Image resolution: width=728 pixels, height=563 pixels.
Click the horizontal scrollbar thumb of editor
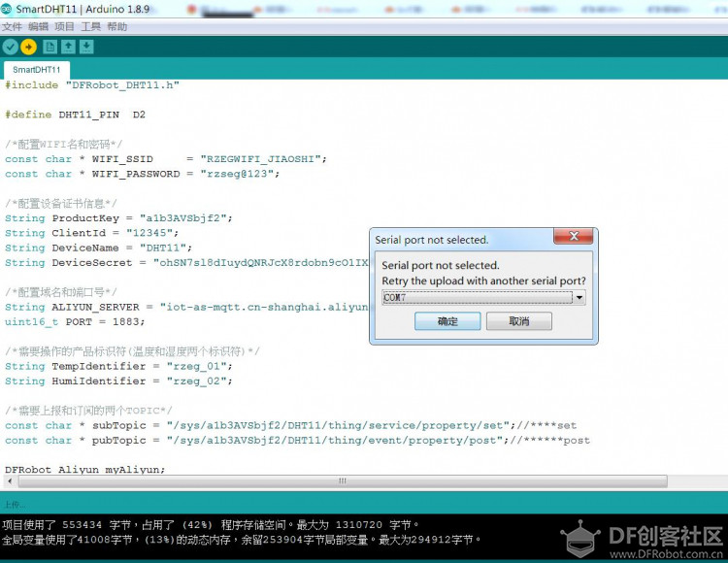tap(343, 481)
